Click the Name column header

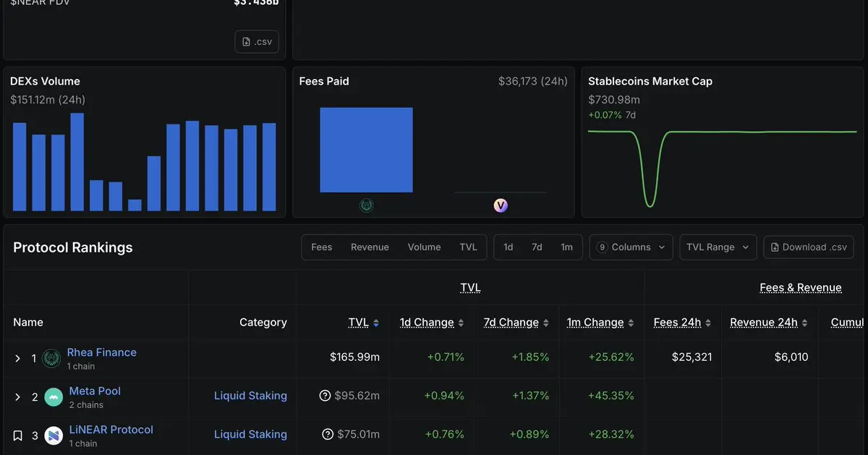click(x=28, y=323)
